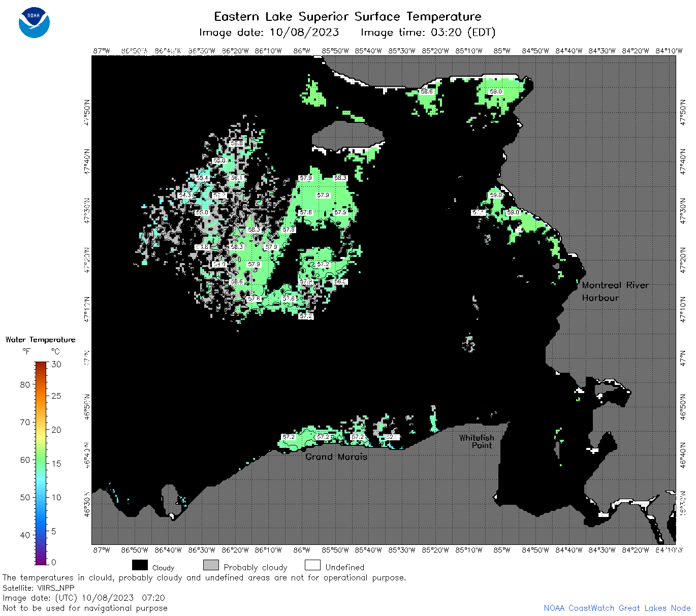Click the 'Probably cloudy' legend text
This screenshot has height=616, width=696.
256,568
